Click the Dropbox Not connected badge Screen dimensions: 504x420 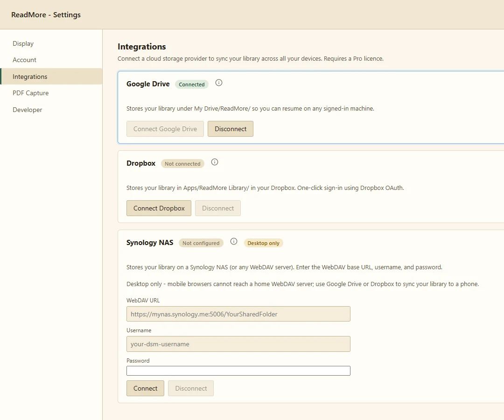pyautogui.click(x=182, y=163)
